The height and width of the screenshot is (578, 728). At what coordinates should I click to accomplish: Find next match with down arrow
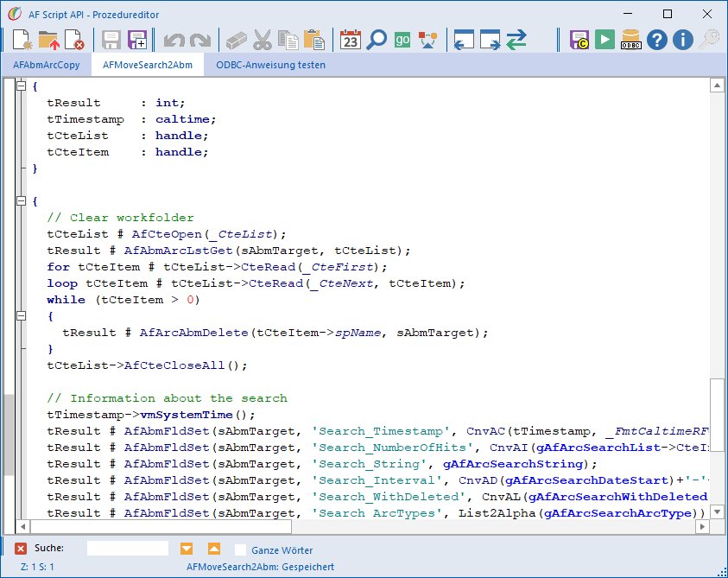[187, 549]
